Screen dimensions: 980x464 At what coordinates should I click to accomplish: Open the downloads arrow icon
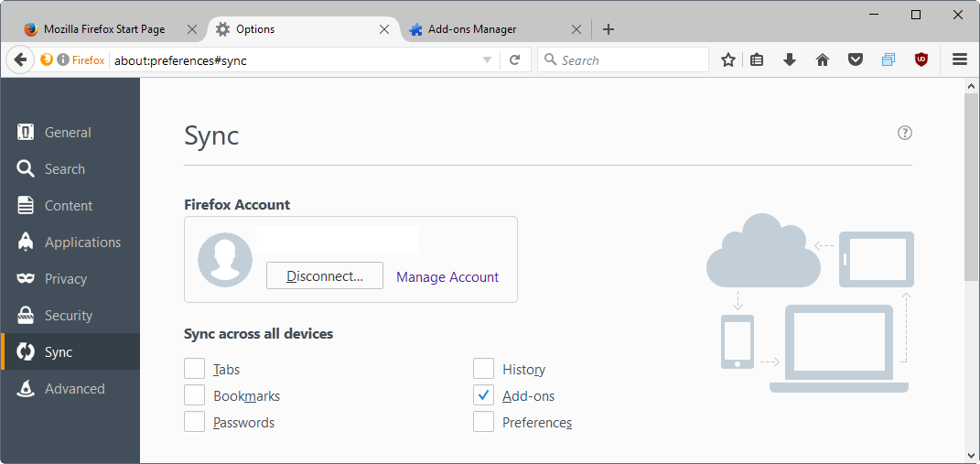point(790,60)
